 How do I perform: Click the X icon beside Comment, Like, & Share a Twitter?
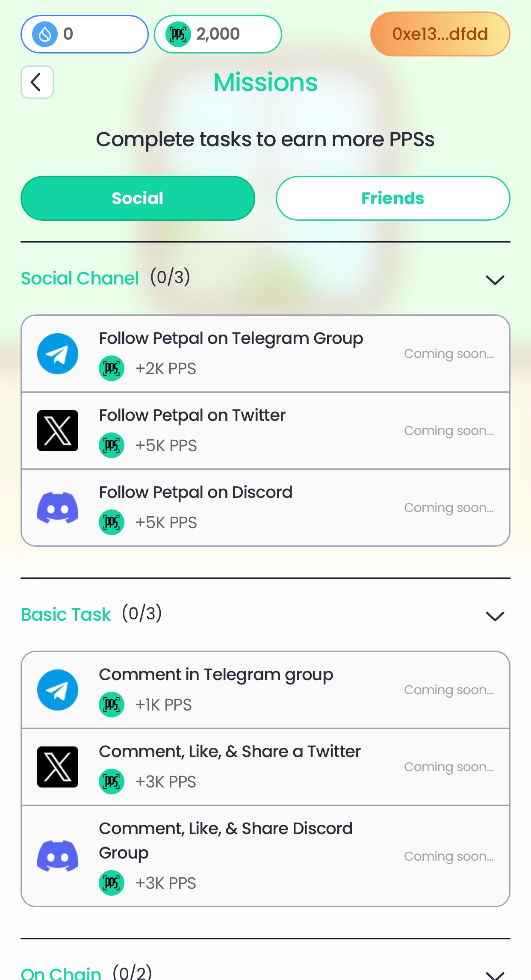57,767
